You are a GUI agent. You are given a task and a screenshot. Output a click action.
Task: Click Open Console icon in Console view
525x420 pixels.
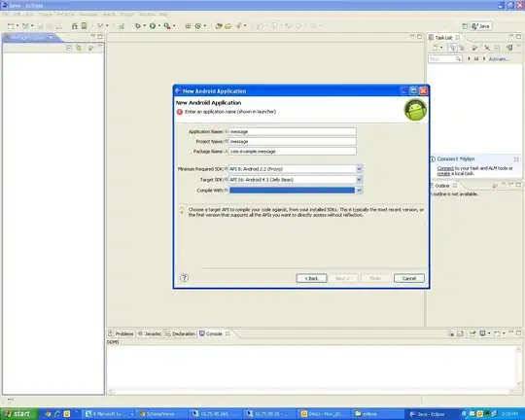[497, 333]
